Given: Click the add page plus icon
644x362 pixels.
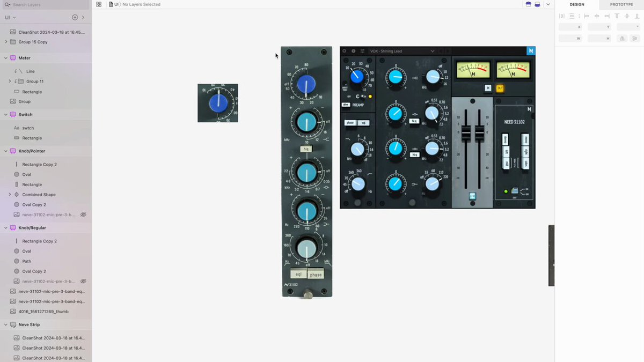Looking at the screenshot, I should point(75,18).
